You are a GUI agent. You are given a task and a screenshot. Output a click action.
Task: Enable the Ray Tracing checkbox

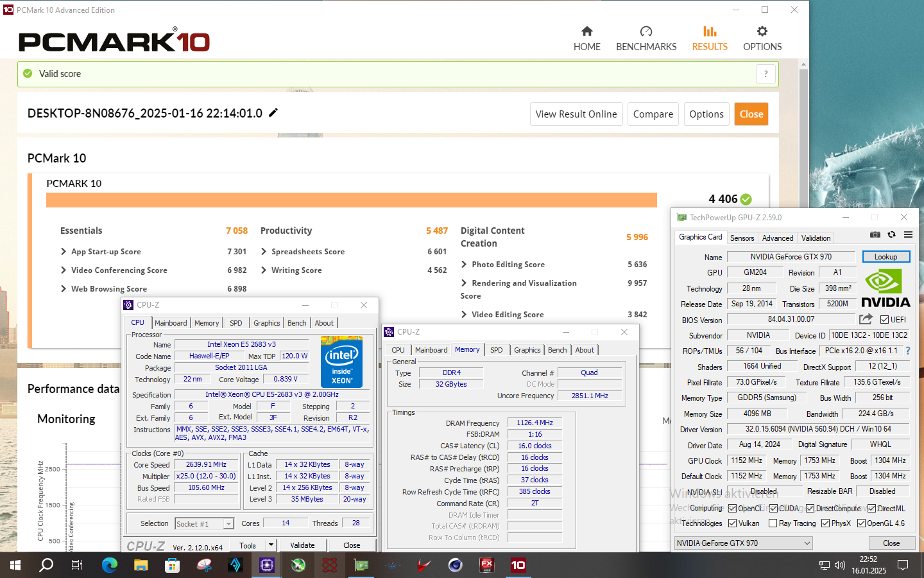pos(773,523)
